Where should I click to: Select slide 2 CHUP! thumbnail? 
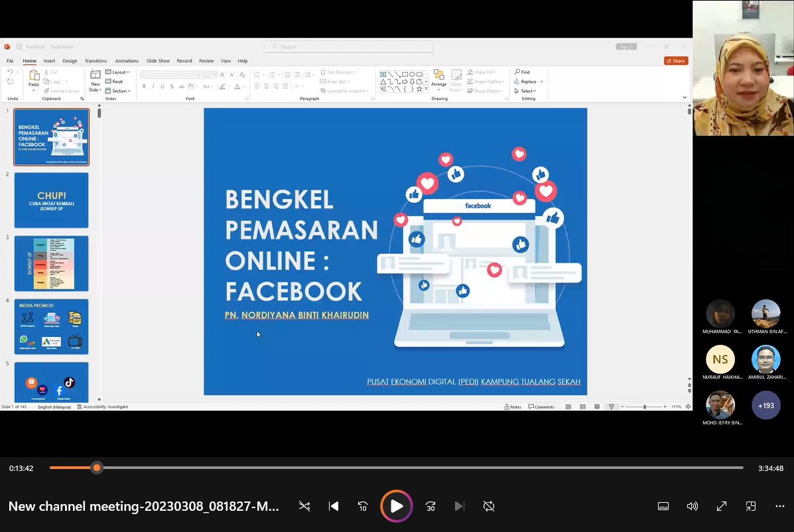(51, 200)
